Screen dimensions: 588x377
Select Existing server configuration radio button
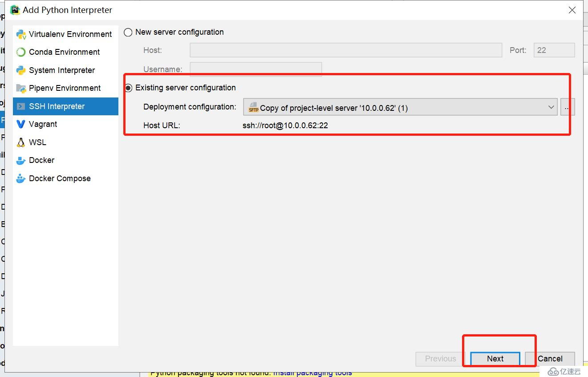128,88
